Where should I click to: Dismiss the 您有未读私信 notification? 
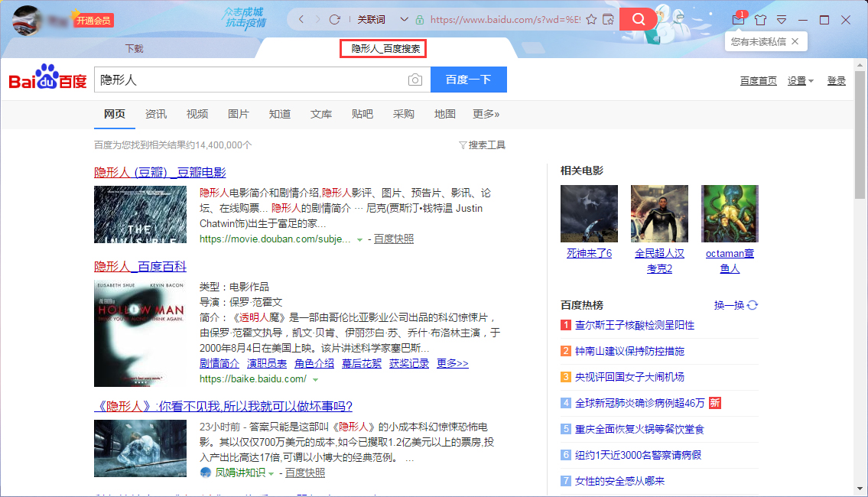point(795,41)
